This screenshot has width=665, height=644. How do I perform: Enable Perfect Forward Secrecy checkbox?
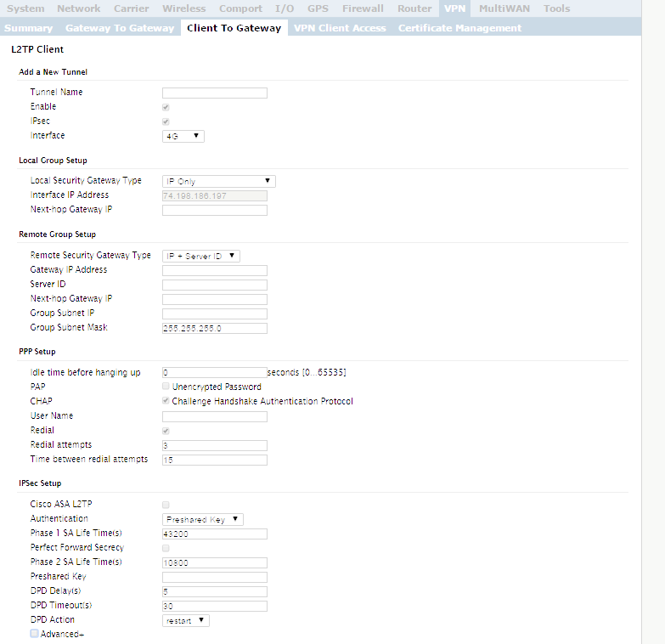click(x=166, y=548)
